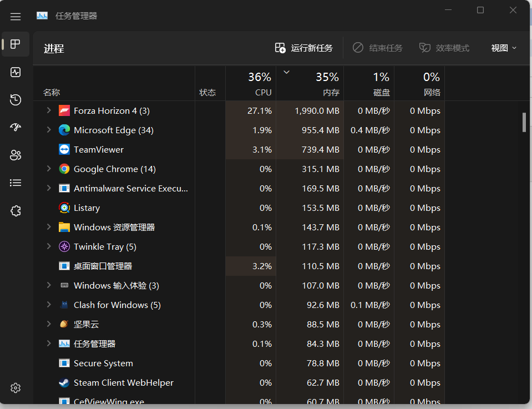Expand the 坚果云 process group
The width and height of the screenshot is (532, 409).
point(49,324)
